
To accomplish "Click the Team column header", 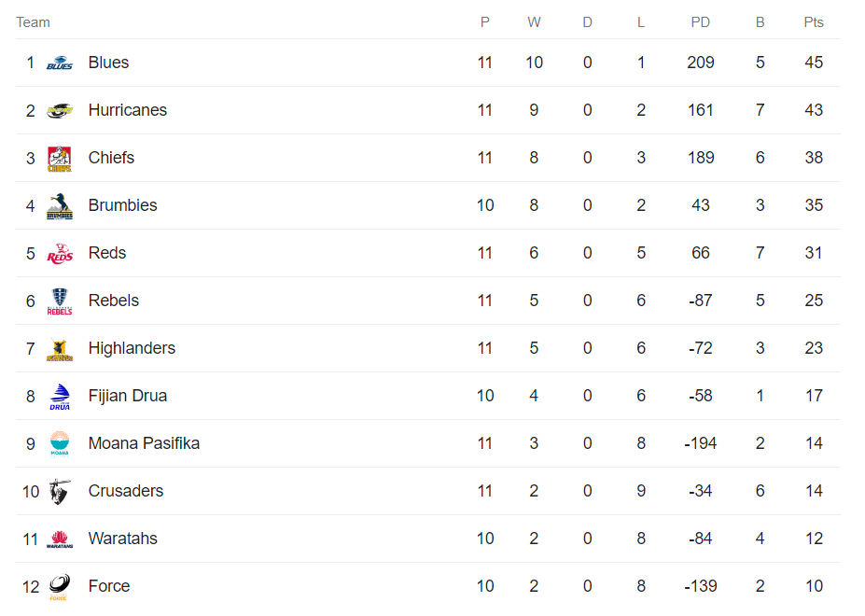I will click(x=34, y=22).
